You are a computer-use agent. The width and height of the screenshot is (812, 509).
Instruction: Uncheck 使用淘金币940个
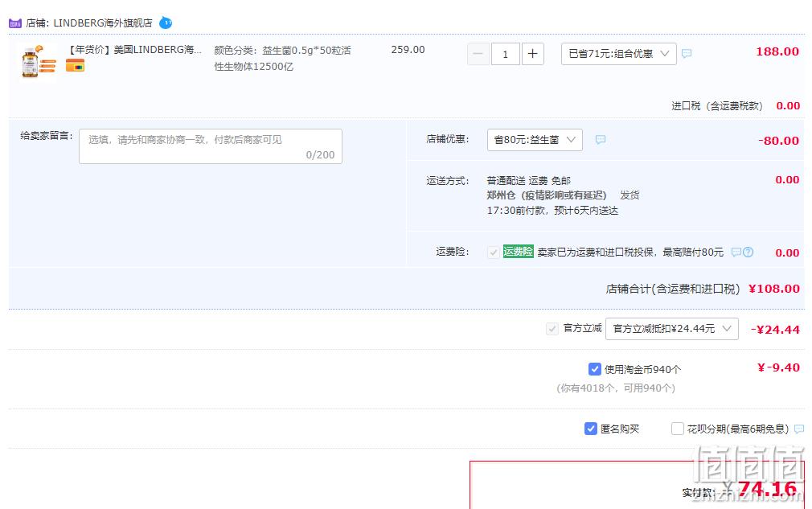tap(594, 369)
